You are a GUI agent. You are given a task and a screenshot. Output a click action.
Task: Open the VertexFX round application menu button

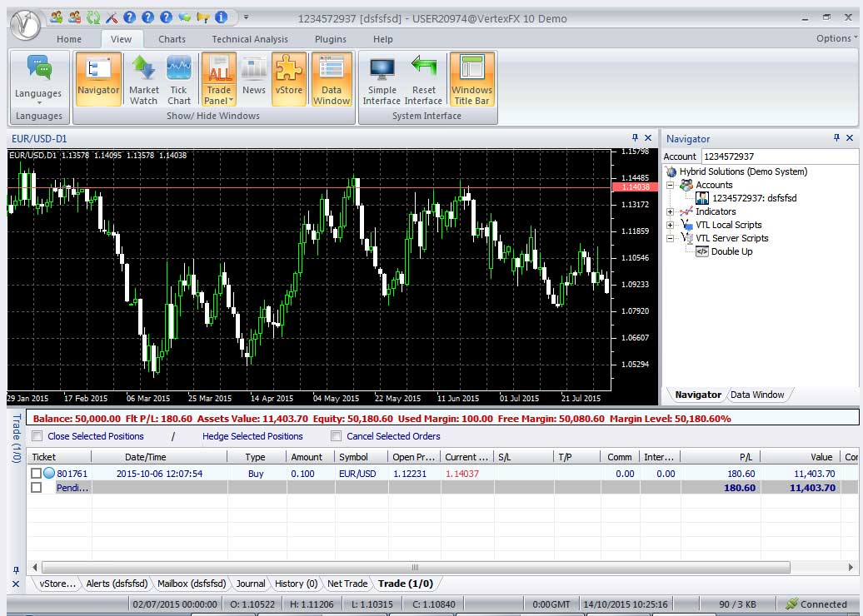click(25, 24)
